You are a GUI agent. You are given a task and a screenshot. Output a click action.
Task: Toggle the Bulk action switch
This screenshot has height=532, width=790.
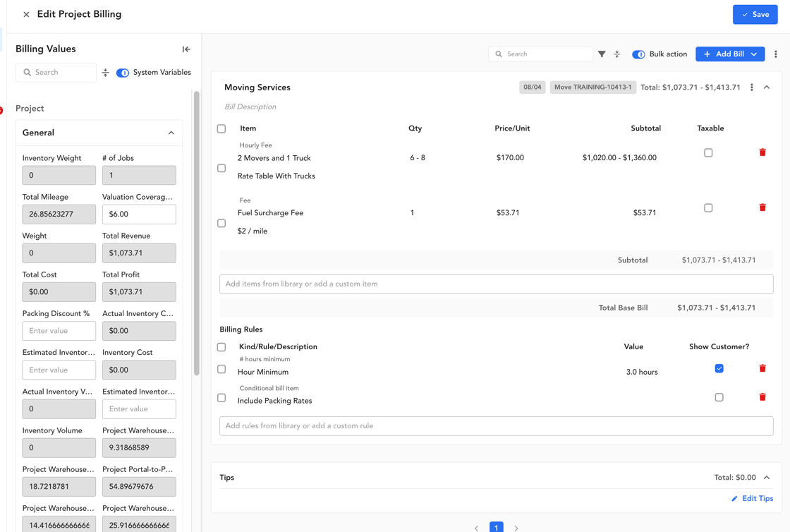click(638, 54)
